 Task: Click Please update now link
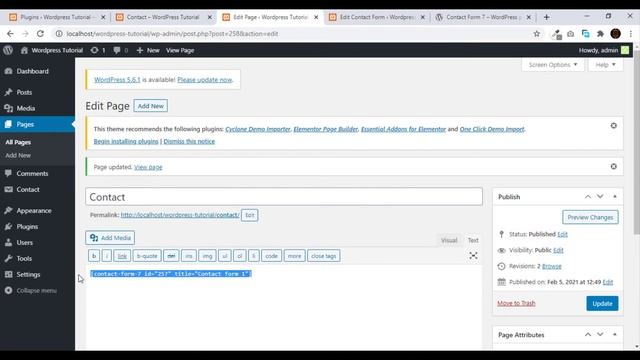(204, 80)
